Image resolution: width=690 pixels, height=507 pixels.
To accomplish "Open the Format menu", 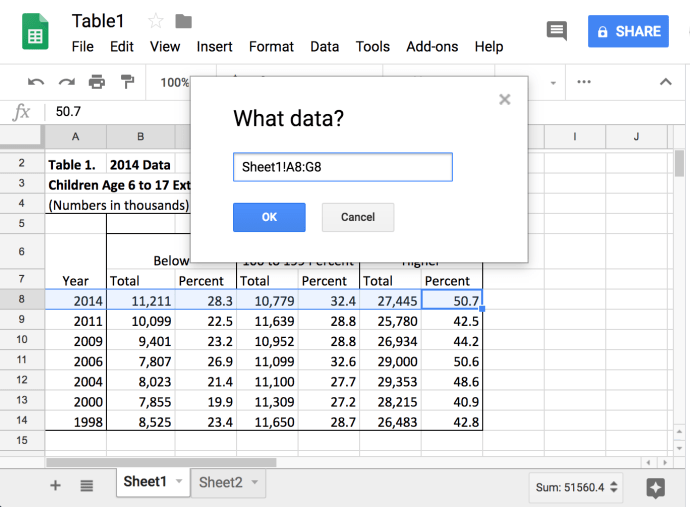I will [x=271, y=46].
